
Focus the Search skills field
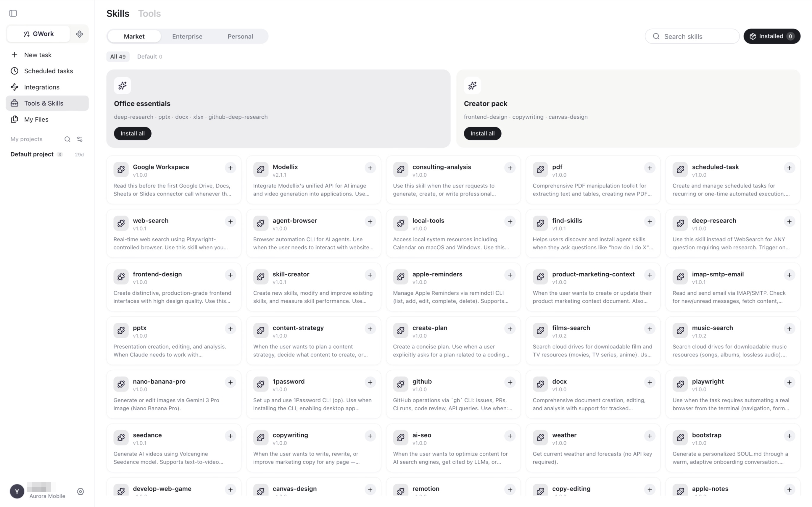(x=692, y=36)
